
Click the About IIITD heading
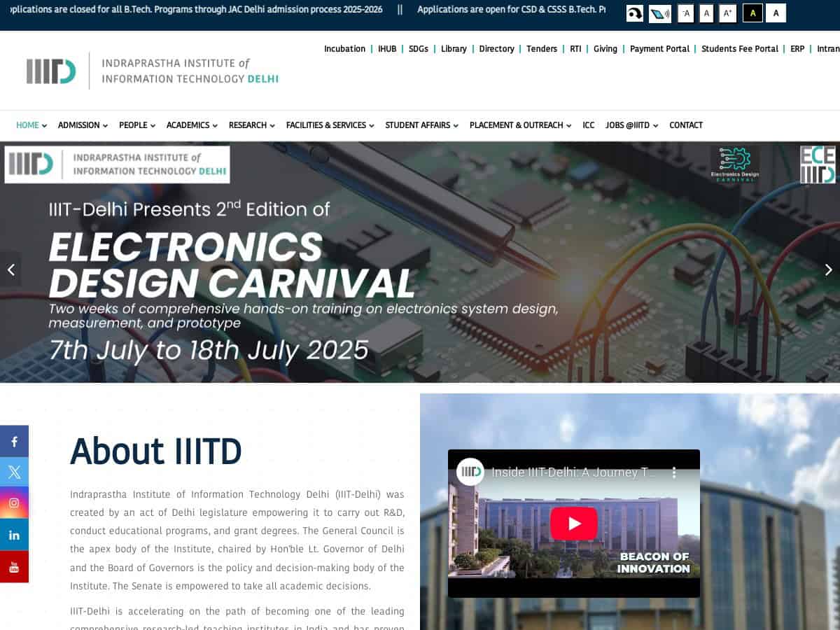click(156, 451)
